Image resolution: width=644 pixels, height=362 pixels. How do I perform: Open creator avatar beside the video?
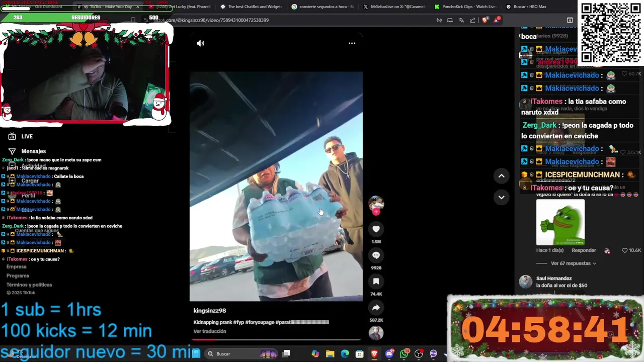tap(376, 203)
